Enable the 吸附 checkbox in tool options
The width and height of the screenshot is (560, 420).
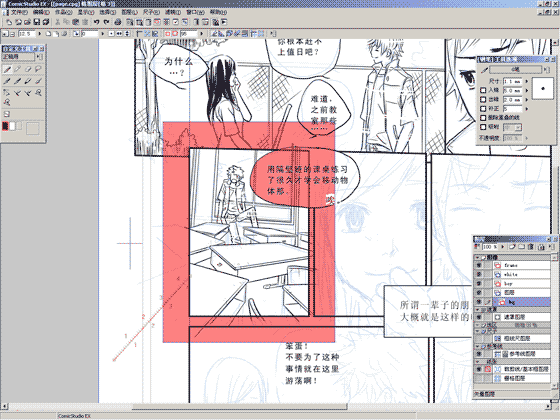point(483,127)
